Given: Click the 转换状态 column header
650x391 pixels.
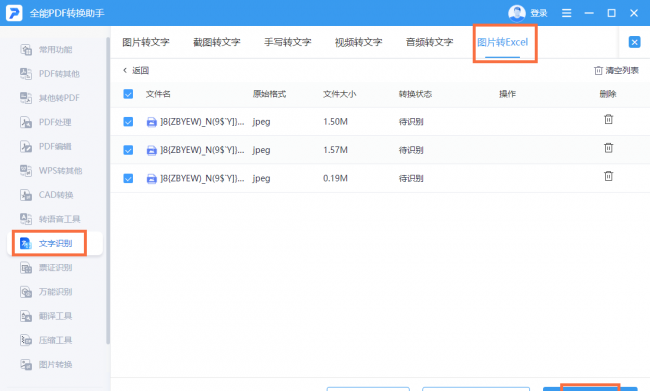Looking at the screenshot, I should pos(415,94).
